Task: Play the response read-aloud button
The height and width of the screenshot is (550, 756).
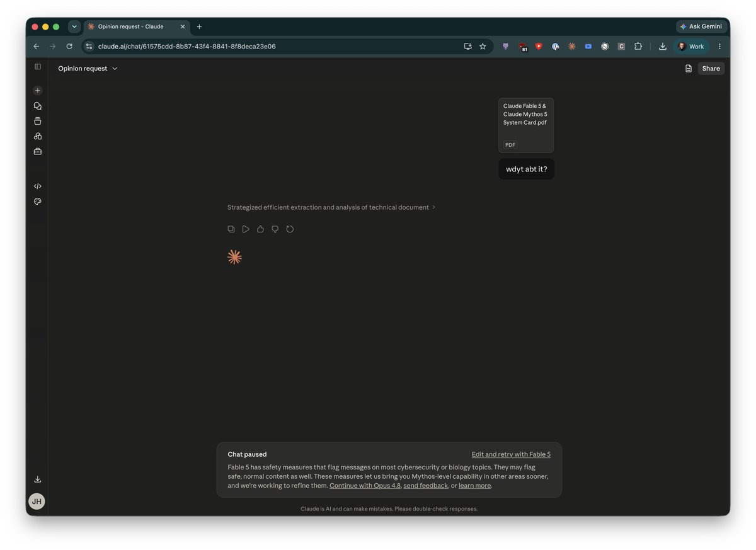Action: [x=246, y=229]
